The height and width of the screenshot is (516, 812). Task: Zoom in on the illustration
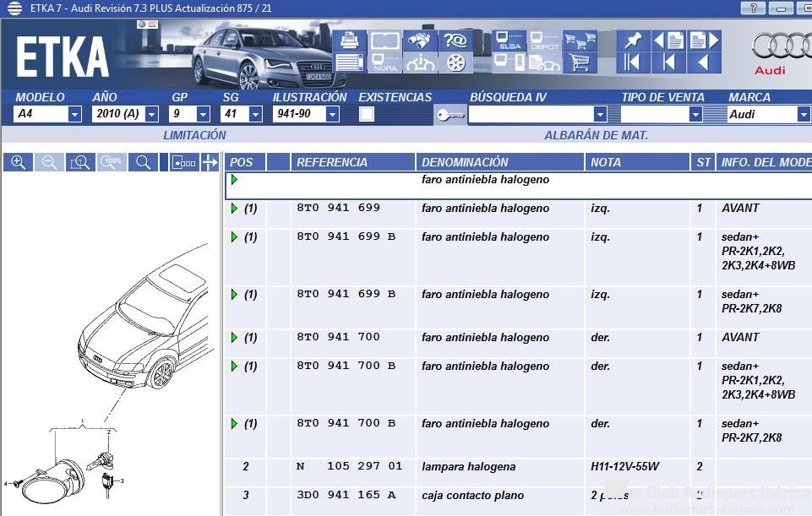(18, 162)
